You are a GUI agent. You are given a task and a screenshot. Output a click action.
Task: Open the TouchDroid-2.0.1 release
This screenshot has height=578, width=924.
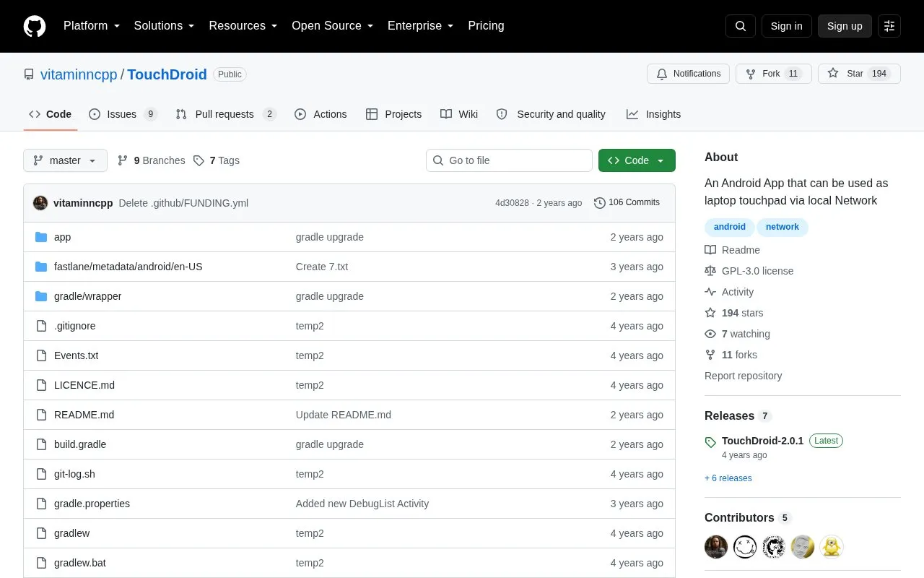(x=762, y=441)
